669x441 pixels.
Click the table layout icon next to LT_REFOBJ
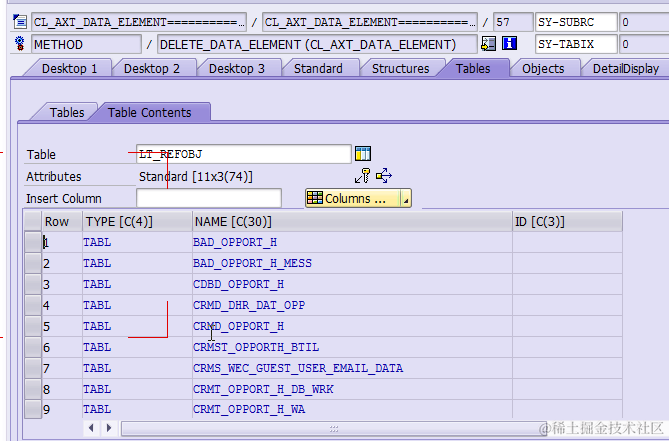click(x=363, y=154)
